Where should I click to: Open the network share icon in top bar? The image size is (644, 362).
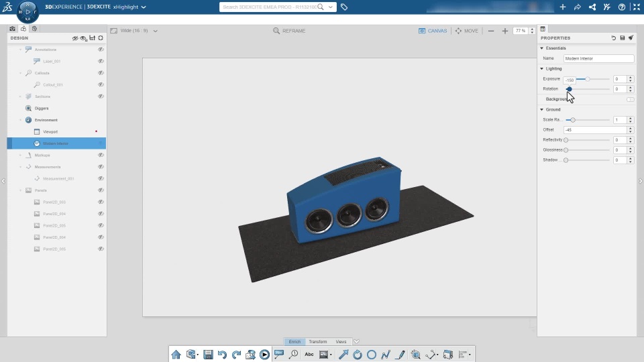coord(592,7)
